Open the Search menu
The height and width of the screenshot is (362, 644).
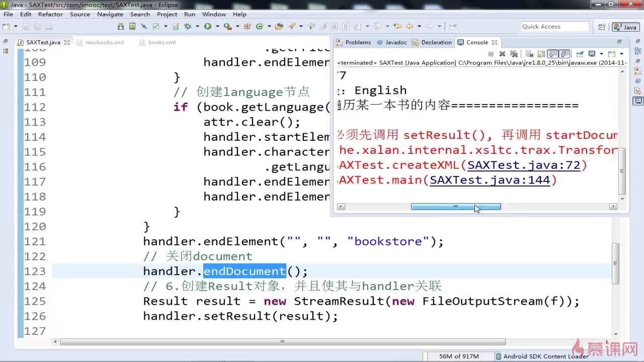(140, 14)
